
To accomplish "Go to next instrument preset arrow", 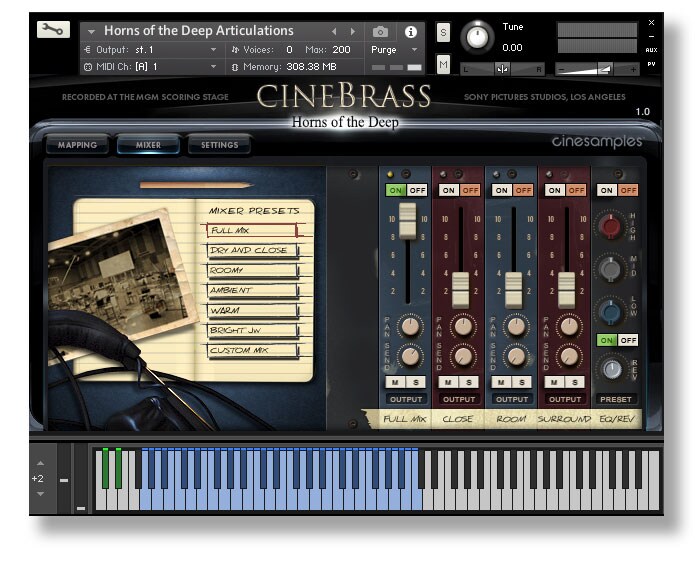I will click(x=352, y=32).
